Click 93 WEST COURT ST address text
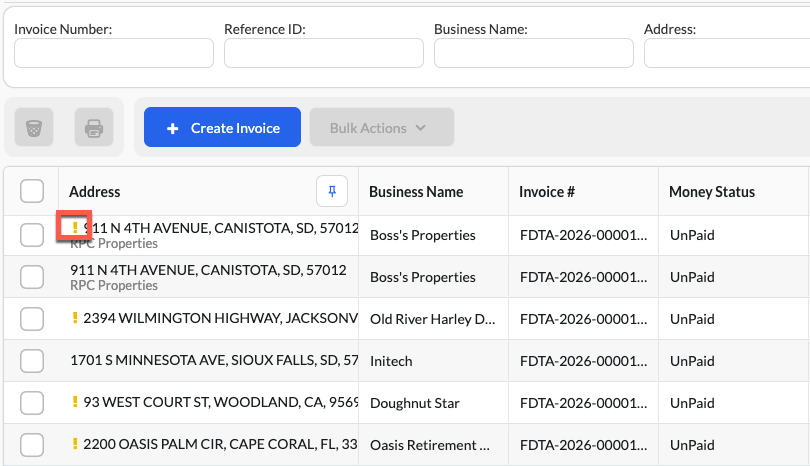Viewport: 810px width, 466px height. pyautogui.click(x=221, y=402)
